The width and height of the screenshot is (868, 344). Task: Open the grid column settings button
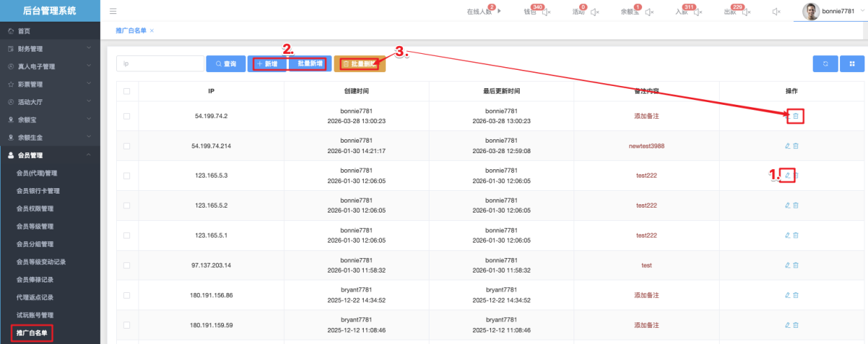pos(852,64)
